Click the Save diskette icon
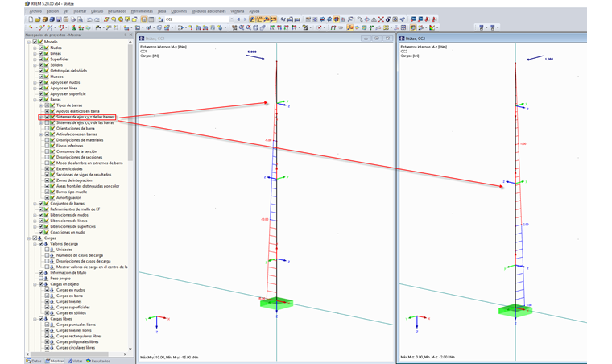 tap(59, 19)
